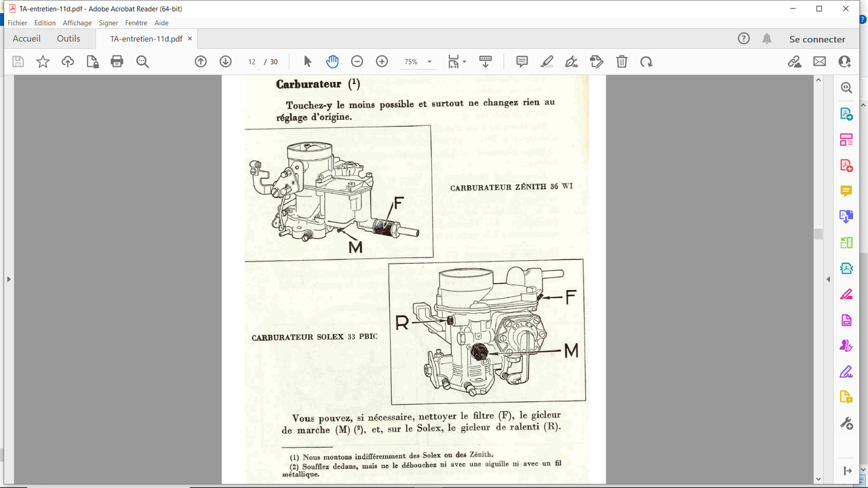Add a sticky note comment
The width and height of the screenshot is (868, 488).
522,62
